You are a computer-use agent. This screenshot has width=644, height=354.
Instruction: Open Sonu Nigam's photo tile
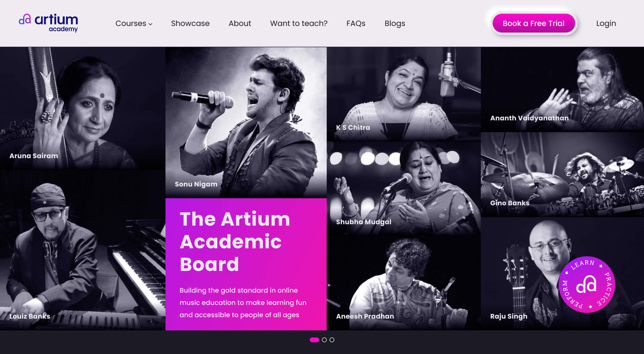(x=246, y=122)
